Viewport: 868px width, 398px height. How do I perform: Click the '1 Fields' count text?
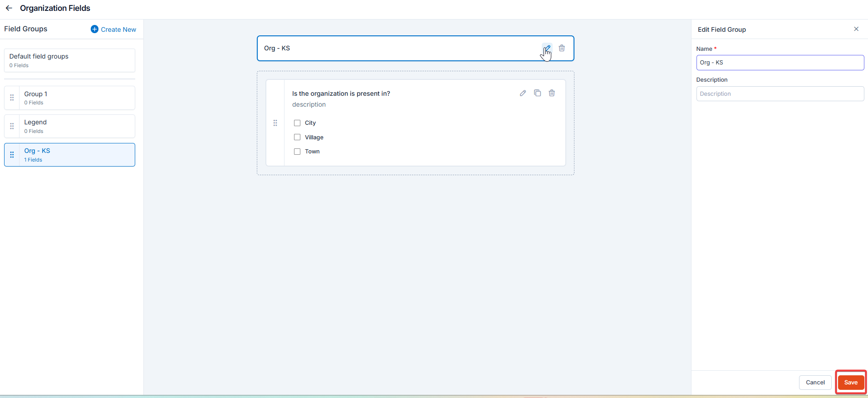click(x=33, y=160)
